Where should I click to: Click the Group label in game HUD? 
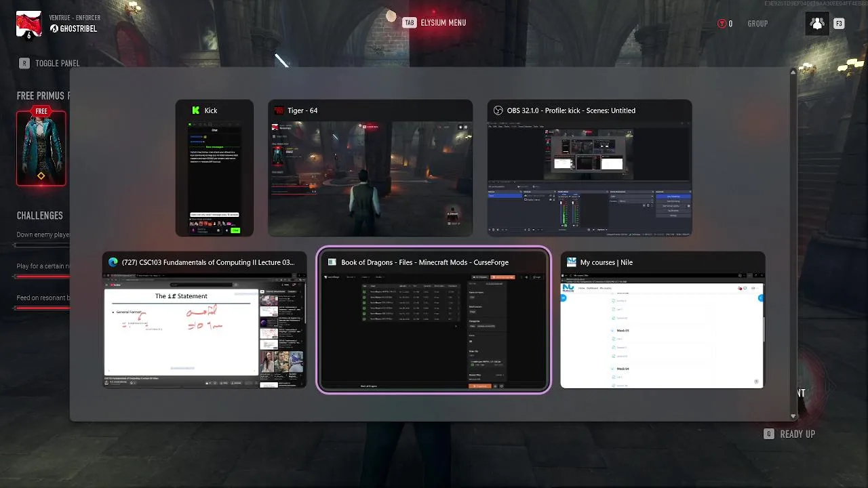click(757, 24)
